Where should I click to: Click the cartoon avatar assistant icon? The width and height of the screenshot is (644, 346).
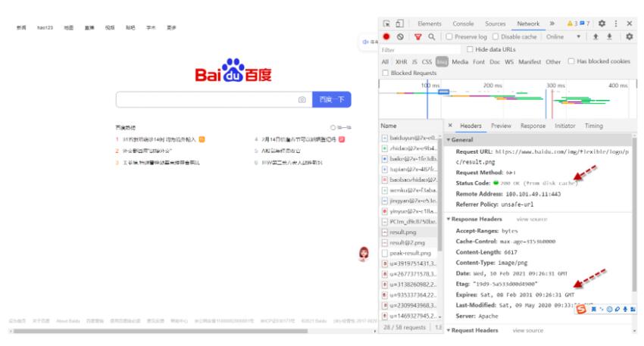point(364,254)
